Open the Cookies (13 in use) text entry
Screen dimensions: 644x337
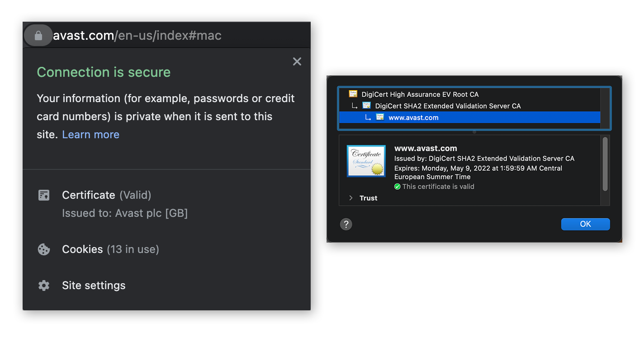[x=110, y=249]
